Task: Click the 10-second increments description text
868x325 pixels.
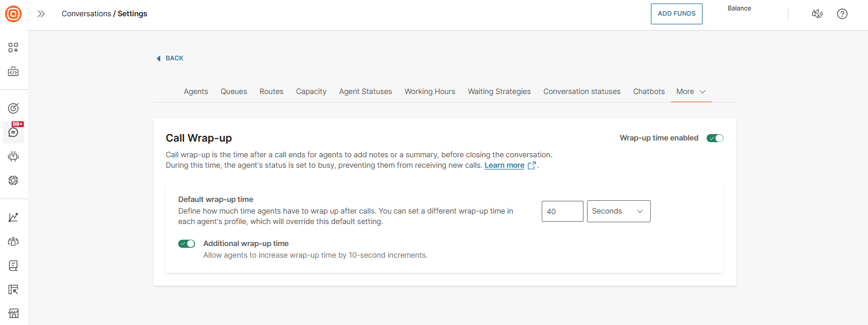Action: [315, 255]
